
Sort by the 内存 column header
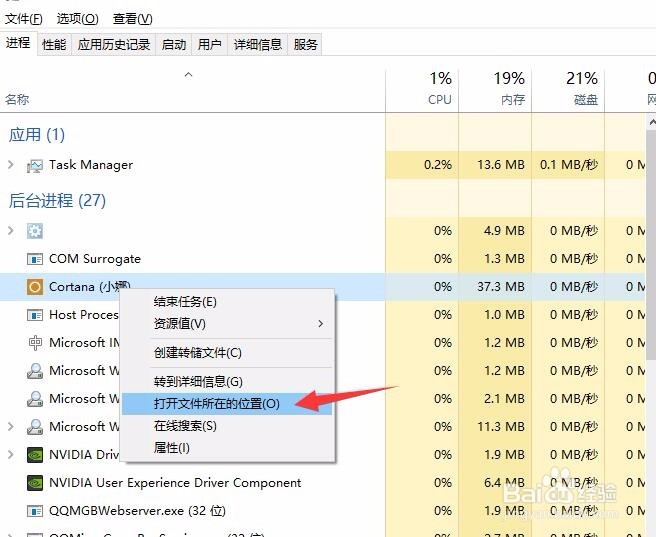[x=495, y=90]
